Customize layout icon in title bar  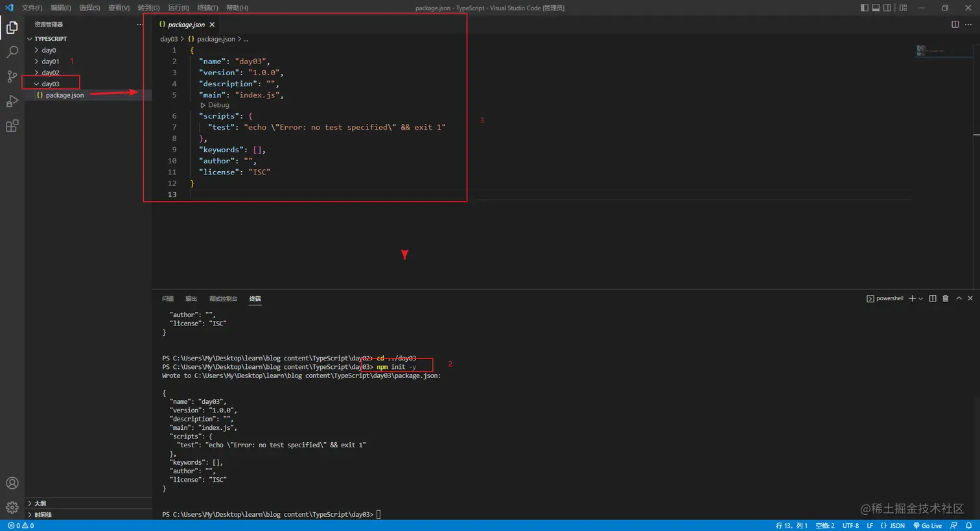pyautogui.click(x=903, y=8)
